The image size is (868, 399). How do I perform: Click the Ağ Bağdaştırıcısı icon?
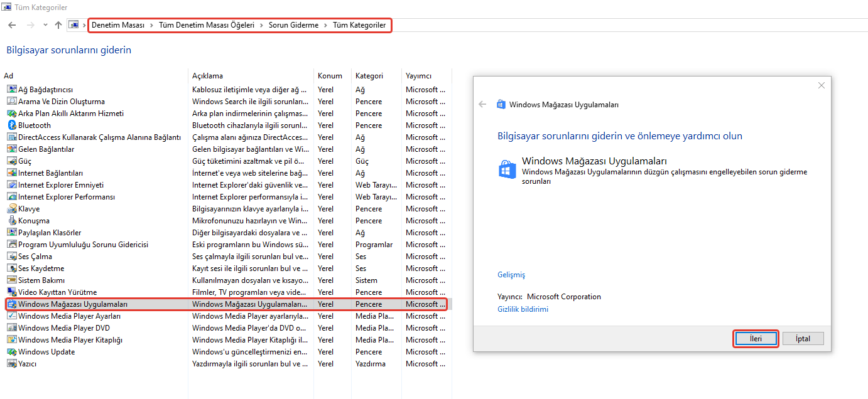pos(11,90)
